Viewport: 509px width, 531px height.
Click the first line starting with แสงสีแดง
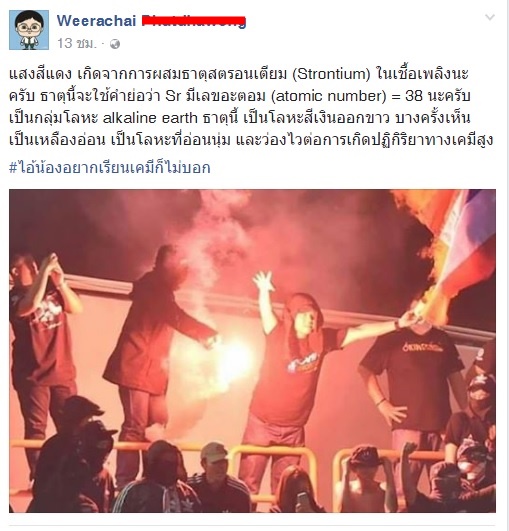[239, 74]
